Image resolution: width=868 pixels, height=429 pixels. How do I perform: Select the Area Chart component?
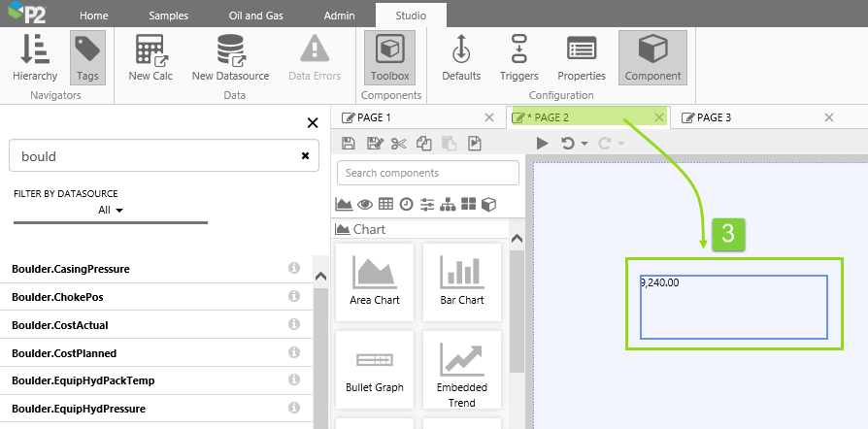tap(375, 282)
